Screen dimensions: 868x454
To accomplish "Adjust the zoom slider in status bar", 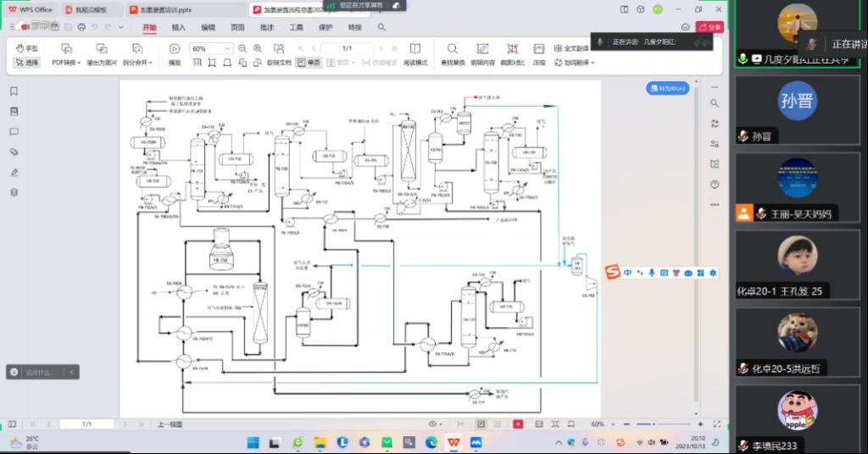I will pos(654,424).
